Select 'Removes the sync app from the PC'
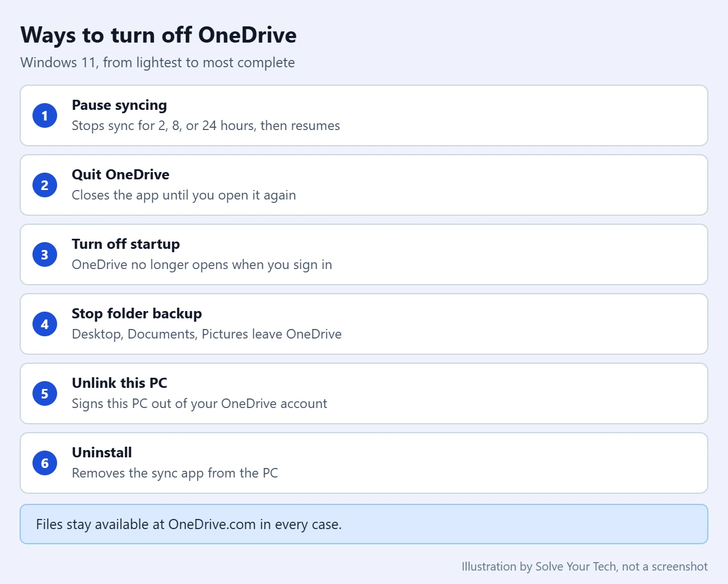The width and height of the screenshot is (728, 584). coord(175,473)
